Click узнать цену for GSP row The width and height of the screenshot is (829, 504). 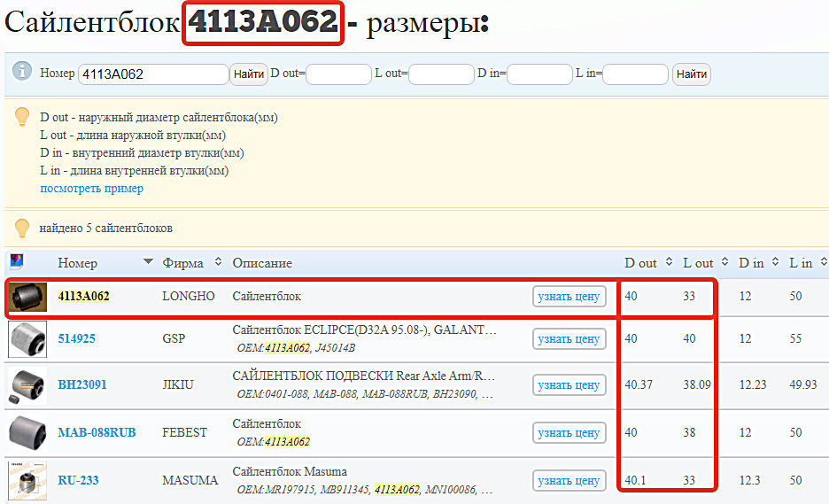[x=569, y=338]
